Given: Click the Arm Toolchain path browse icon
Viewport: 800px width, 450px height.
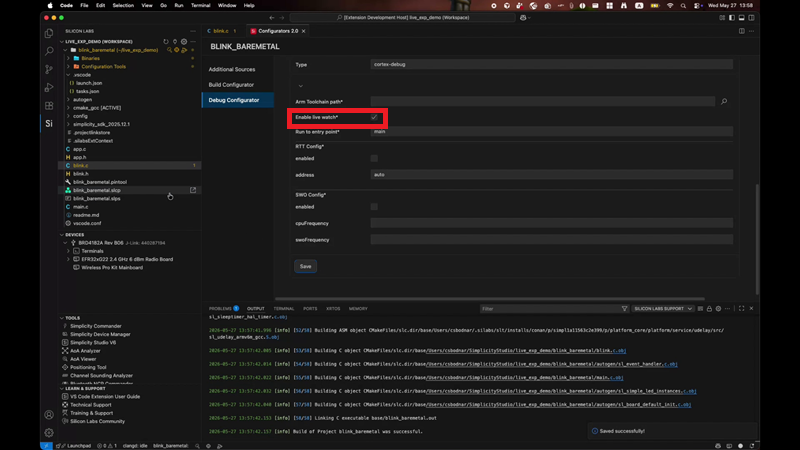Looking at the screenshot, I should click(x=724, y=102).
